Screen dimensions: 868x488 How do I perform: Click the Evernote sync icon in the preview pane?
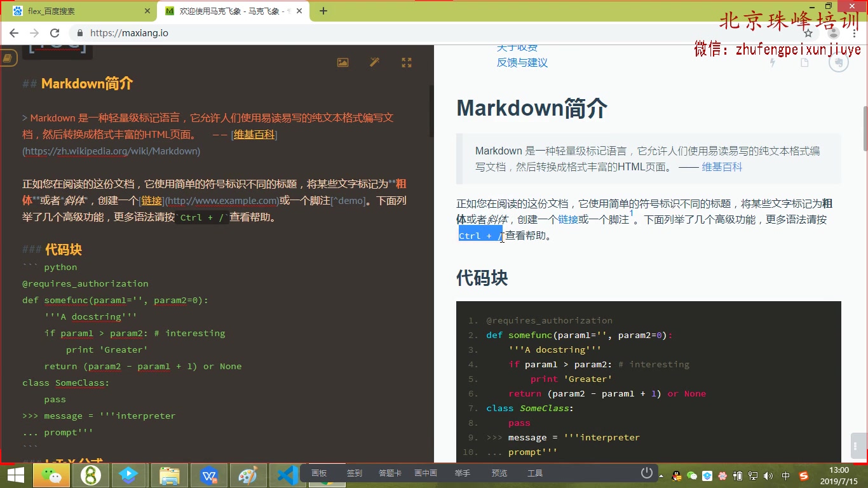(x=839, y=62)
